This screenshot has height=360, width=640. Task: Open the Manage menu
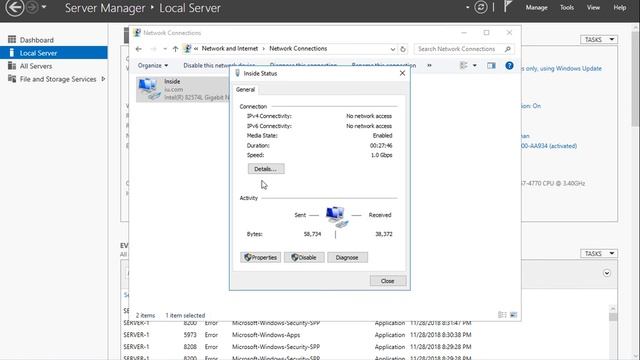click(x=536, y=7)
